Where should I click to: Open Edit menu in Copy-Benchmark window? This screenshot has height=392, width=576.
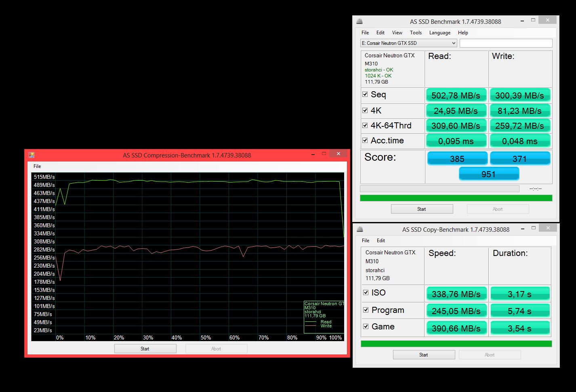381,240
